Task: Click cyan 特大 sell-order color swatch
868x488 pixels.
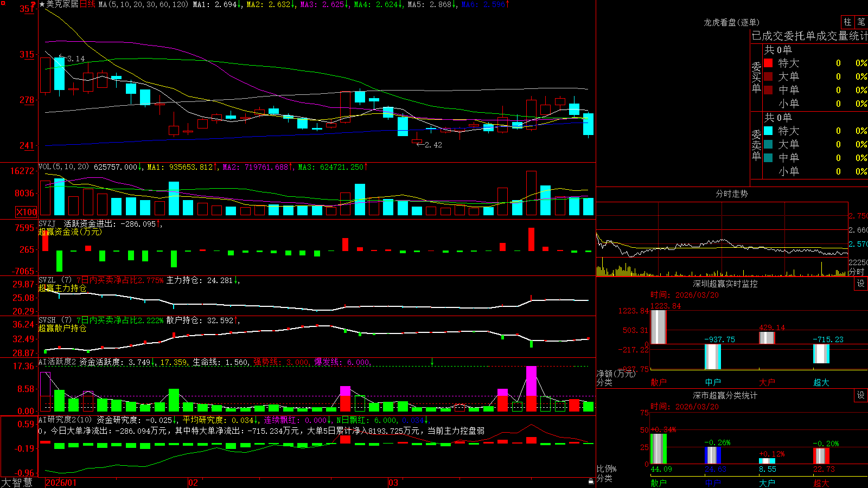Action: pyautogui.click(x=768, y=131)
